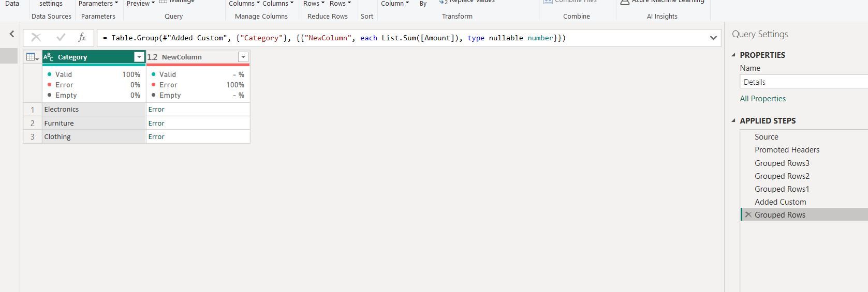868x292 pixels.
Task: Select the NewColumn column header
Action: 198,57
